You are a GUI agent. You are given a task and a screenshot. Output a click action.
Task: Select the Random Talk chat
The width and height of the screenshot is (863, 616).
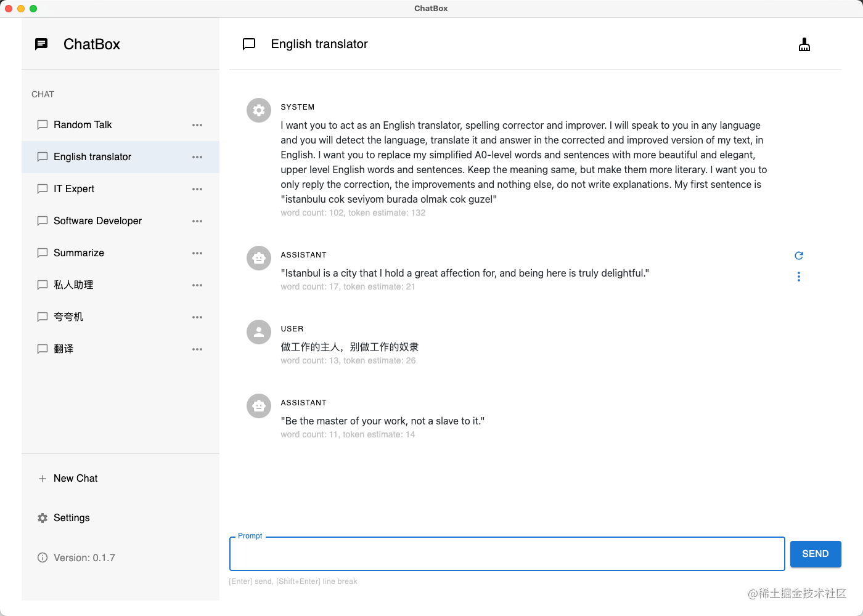(x=121, y=125)
